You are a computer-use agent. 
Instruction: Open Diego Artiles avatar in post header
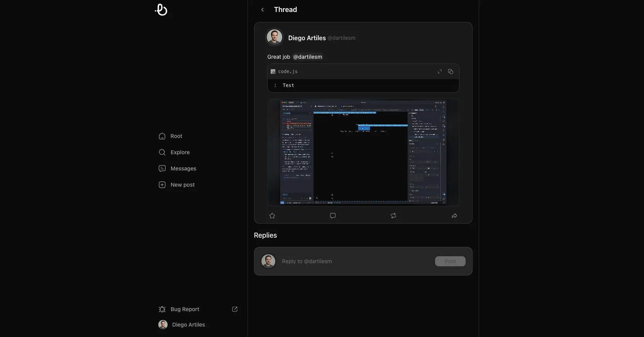click(275, 37)
